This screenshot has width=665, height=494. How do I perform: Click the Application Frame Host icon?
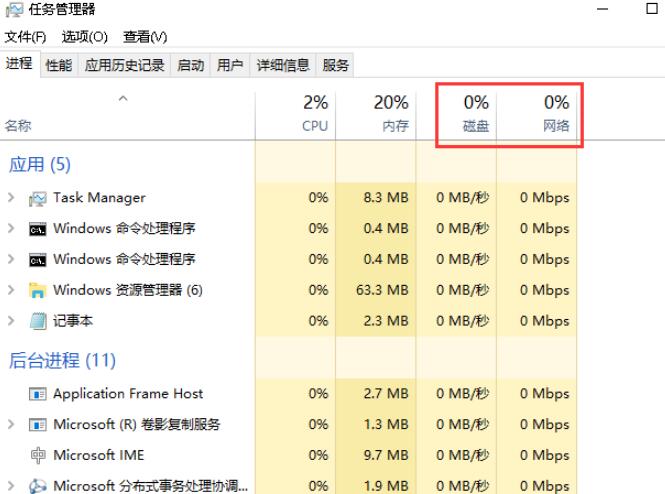[37, 394]
